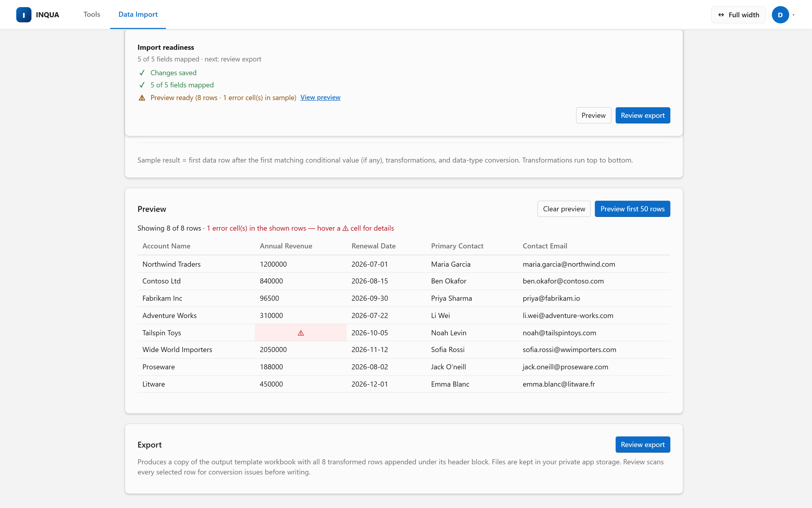
Task: Open the Tools tab
Action: click(92, 14)
